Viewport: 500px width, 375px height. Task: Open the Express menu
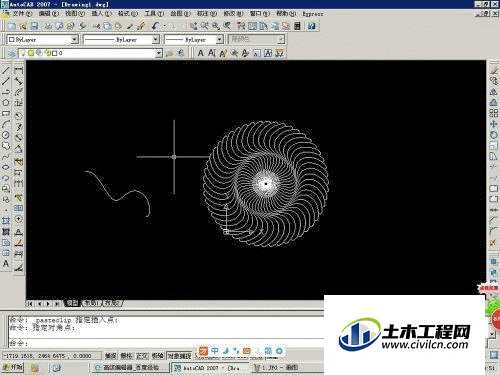pos(313,14)
